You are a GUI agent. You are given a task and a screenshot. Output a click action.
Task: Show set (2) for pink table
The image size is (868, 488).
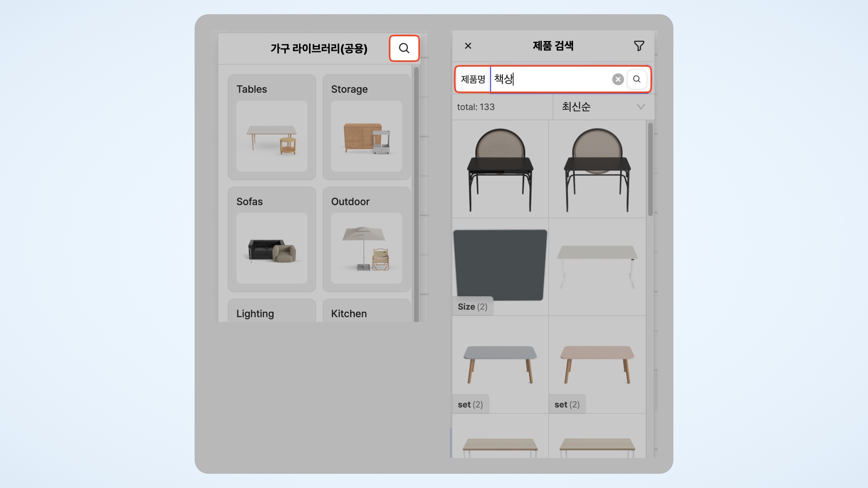click(567, 404)
